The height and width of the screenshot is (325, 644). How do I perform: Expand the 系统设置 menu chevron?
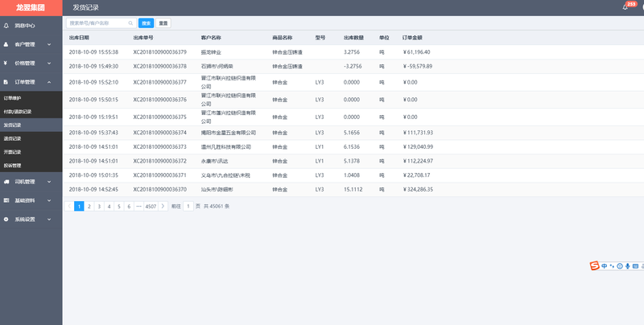(49, 220)
